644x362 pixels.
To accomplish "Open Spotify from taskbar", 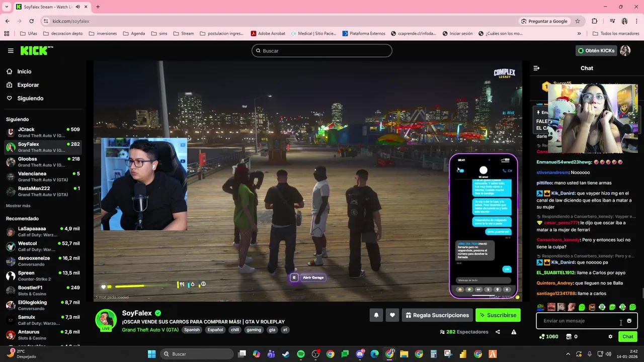I will (301, 354).
